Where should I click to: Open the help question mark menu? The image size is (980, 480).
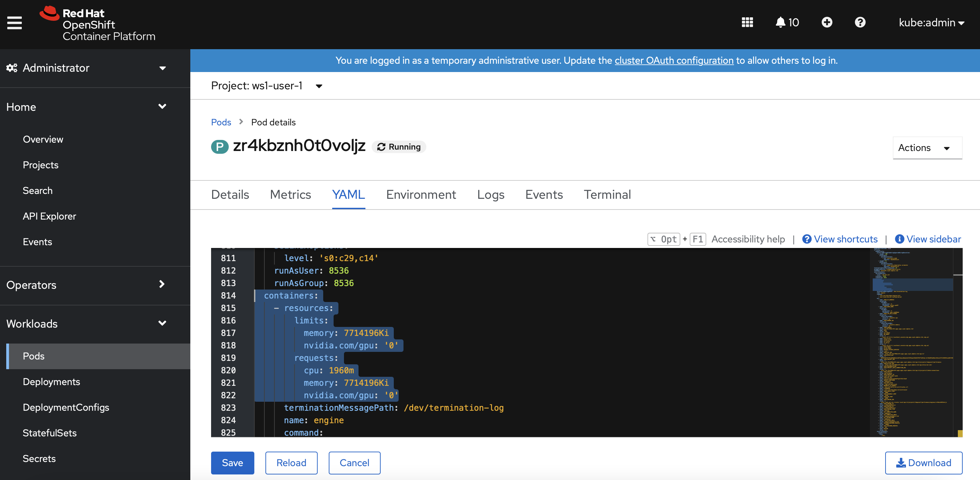coord(860,23)
